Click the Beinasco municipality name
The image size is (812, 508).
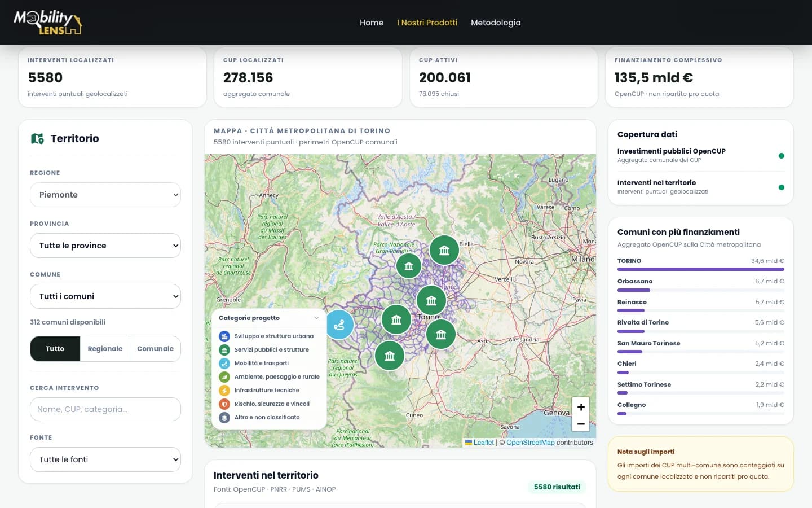click(x=632, y=302)
